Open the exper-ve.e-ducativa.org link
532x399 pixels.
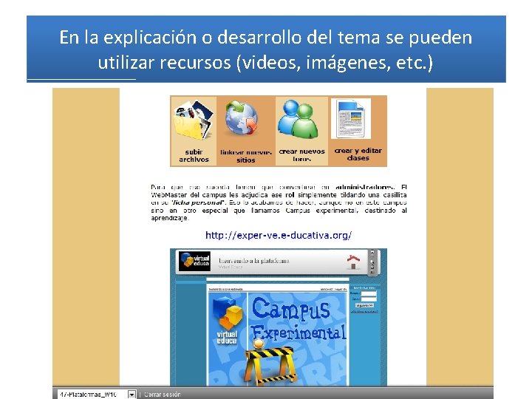point(279,235)
